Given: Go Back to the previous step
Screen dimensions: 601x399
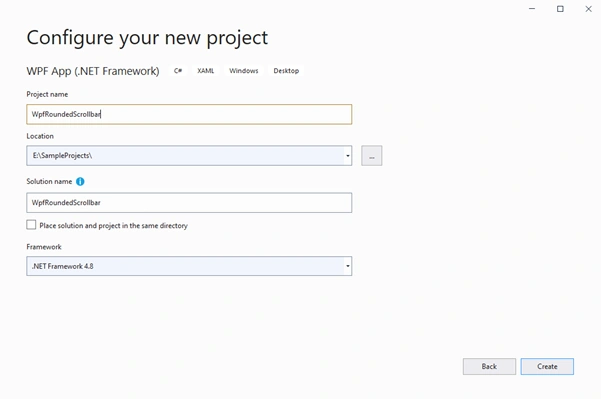Looking at the screenshot, I should click(x=489, y=366).
